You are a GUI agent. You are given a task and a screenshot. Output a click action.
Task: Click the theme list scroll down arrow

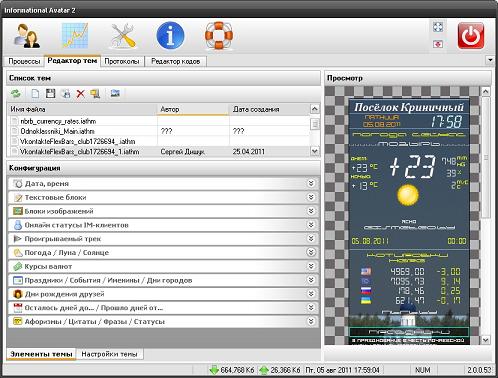coord(314,151)
